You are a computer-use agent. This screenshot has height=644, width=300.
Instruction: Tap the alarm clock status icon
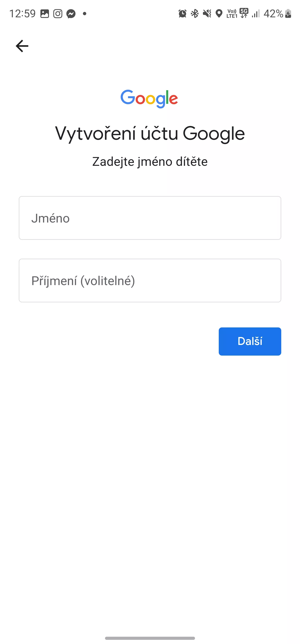coord(182,14)
